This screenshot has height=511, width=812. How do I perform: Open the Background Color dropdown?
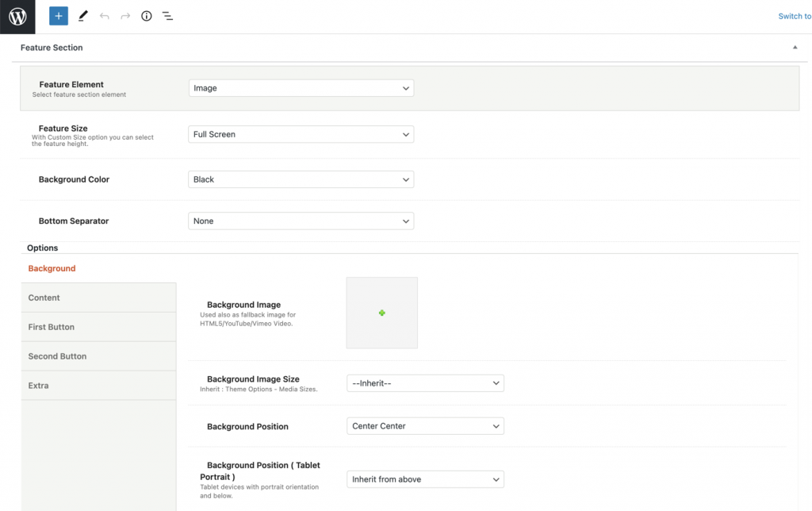coord(301,179)
